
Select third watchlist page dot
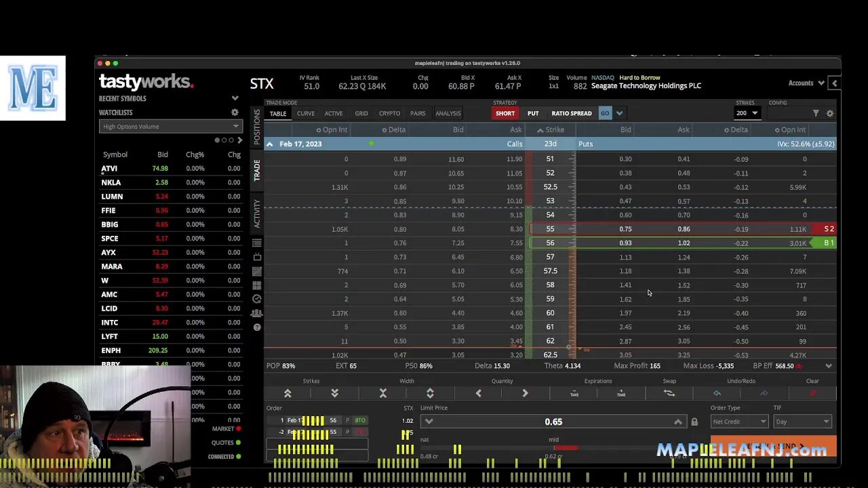click(231, 140)
